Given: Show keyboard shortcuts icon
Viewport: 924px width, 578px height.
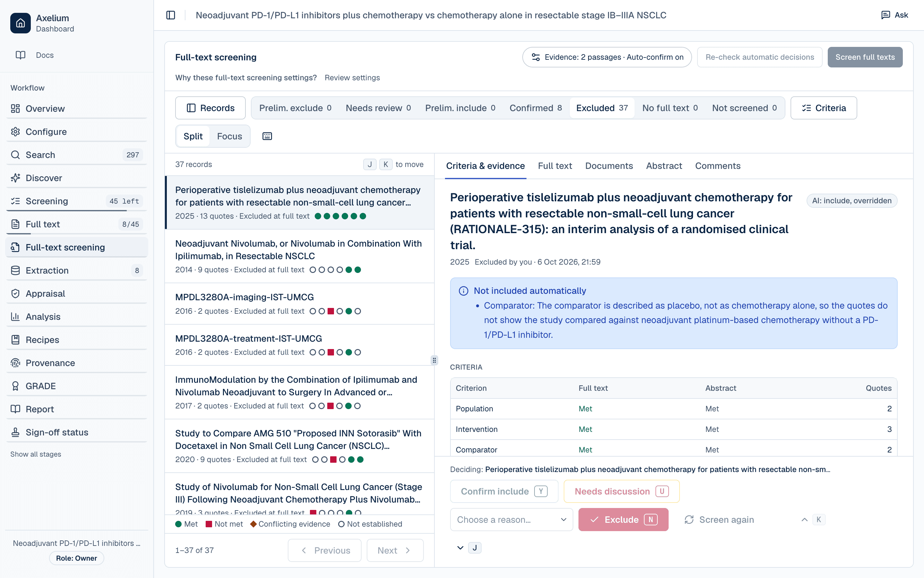Looking at the screenshot, I should (267, 136).
